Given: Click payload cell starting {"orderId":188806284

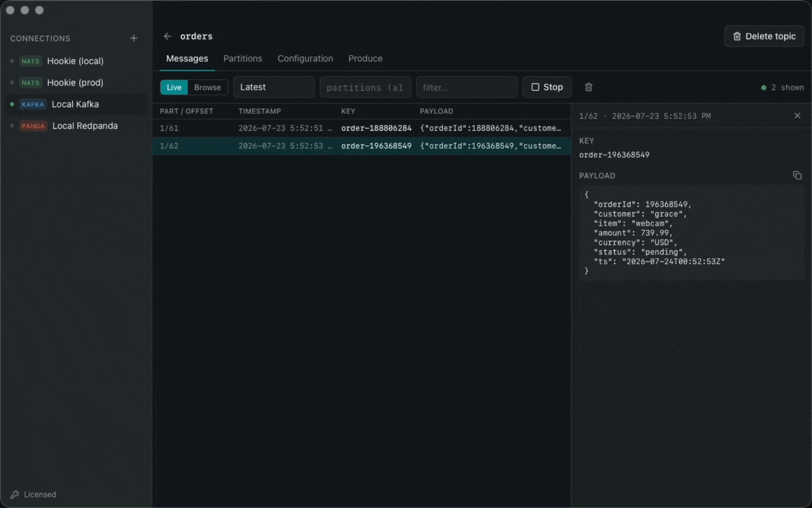Looking at the screenshot, I should (x=491, y=128).
